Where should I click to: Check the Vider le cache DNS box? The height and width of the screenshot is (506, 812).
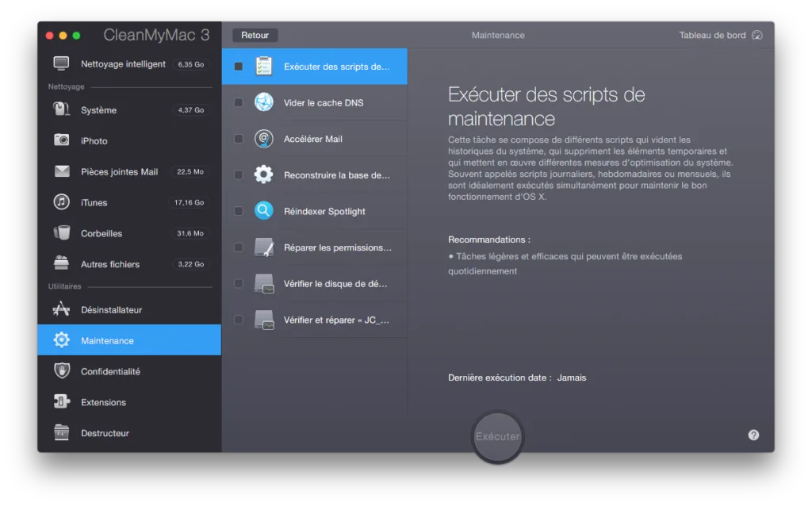pyautogui.click(x=238, y=102)
